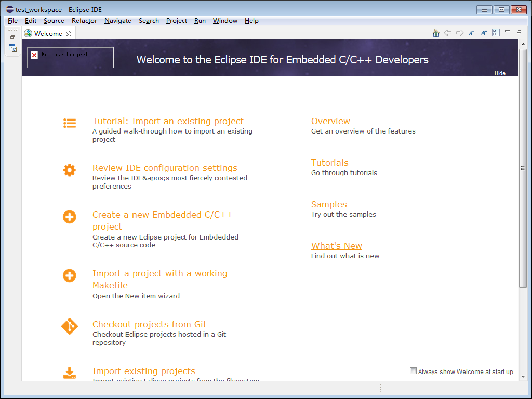Open Create a new Embedded C/C++ project link
Viewport: 532px width, 399px height.
coord(163,220)
